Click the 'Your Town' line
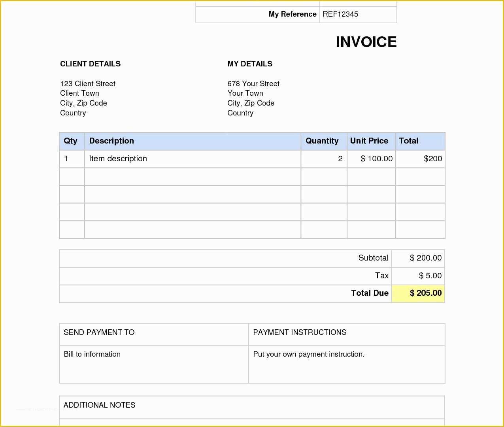The image size is (504, 427). 245,93
